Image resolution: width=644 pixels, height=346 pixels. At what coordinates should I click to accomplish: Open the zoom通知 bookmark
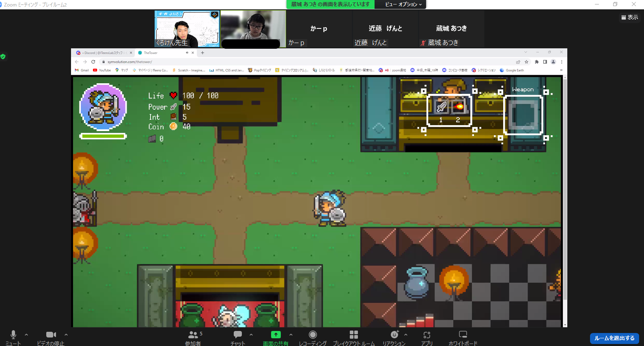pos(392,70)
